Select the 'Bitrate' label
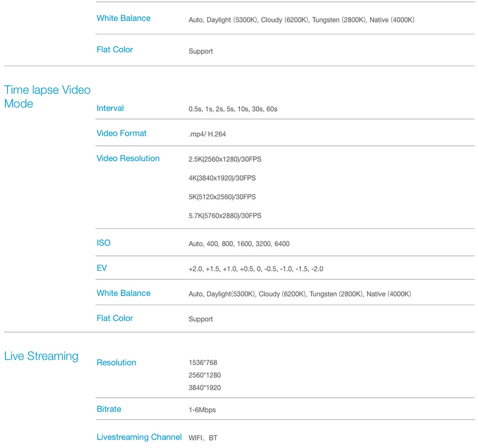 (x=109, y=409)
